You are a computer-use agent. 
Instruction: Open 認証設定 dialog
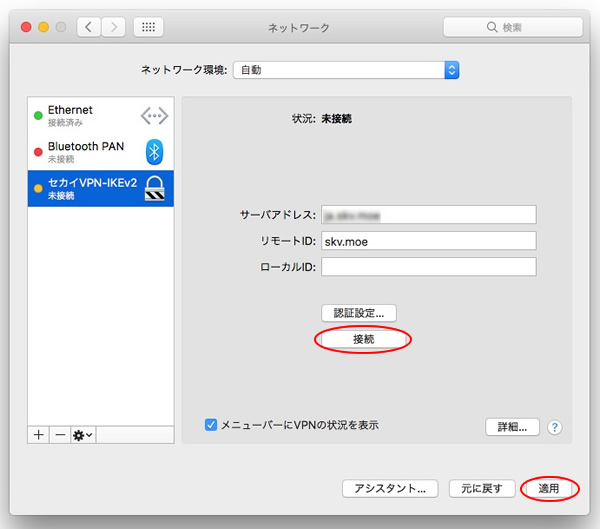pyautogui.click(x=359, y=313)
